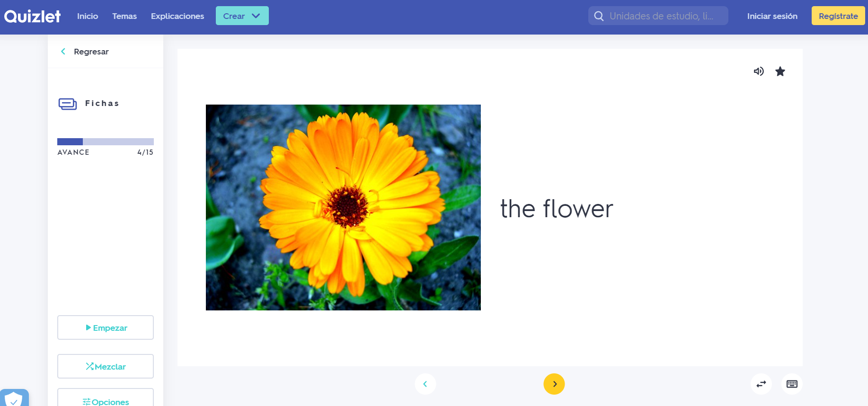Click the orange flower image
This screenshot has width=868, height=406.
(x=343, y=207)
